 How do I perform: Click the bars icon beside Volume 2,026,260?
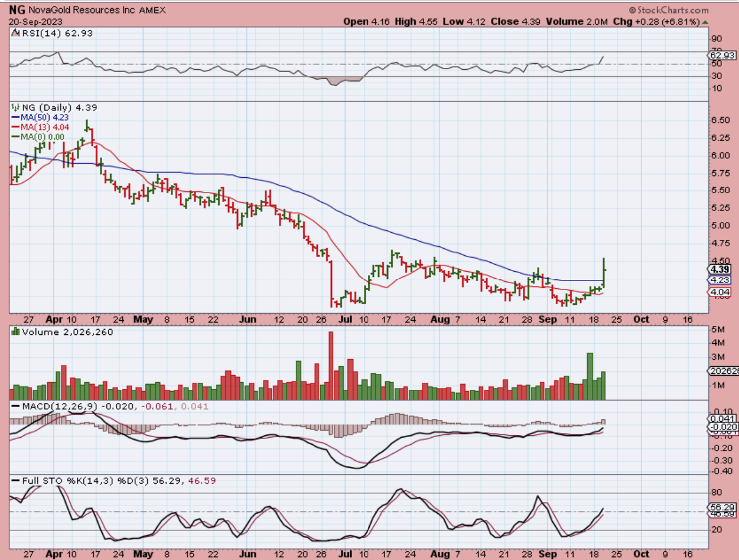click(x=15, y=332)
